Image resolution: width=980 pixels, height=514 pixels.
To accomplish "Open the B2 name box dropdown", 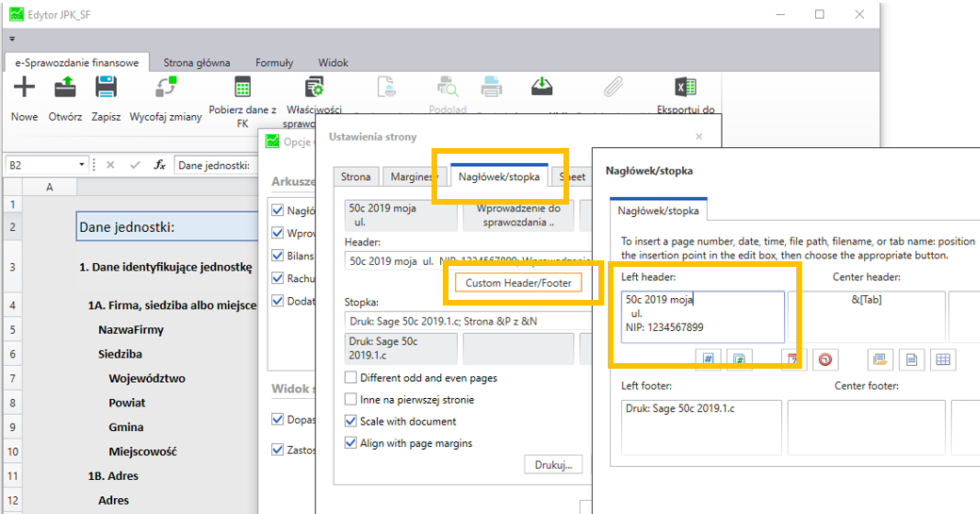I will point(81,165).
